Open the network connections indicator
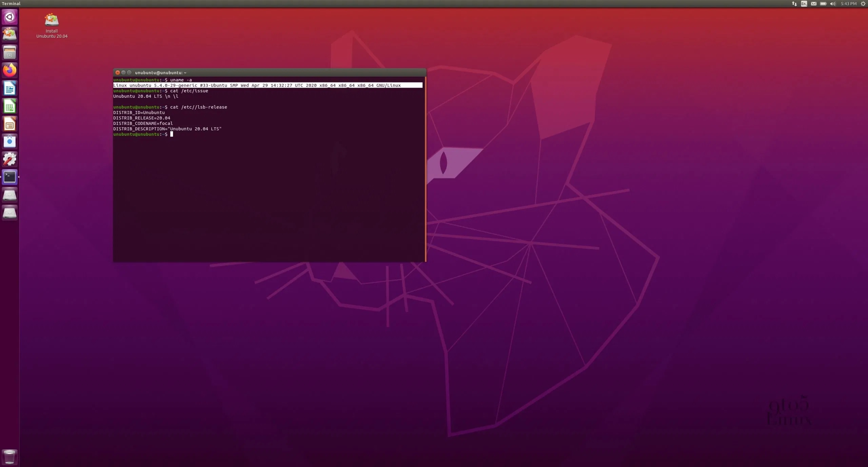The height and width of the screenshot is (467, 868). pyautogui.click(x=794, y=4)
